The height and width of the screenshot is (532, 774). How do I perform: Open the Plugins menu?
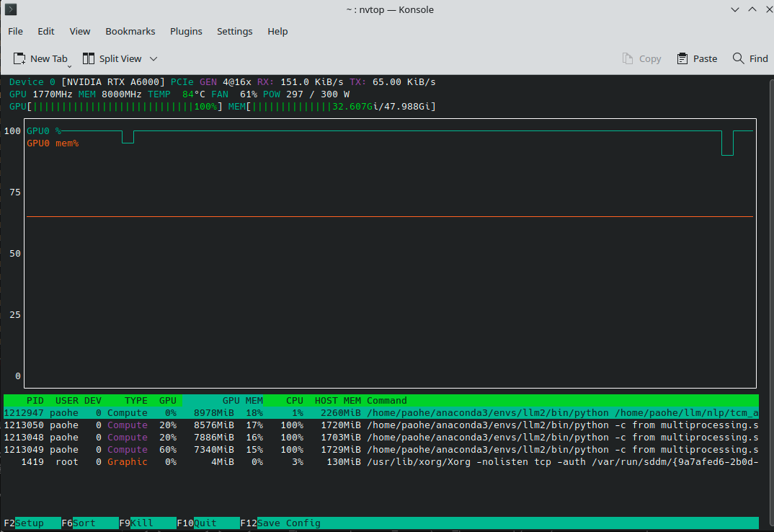click(186, 31)
